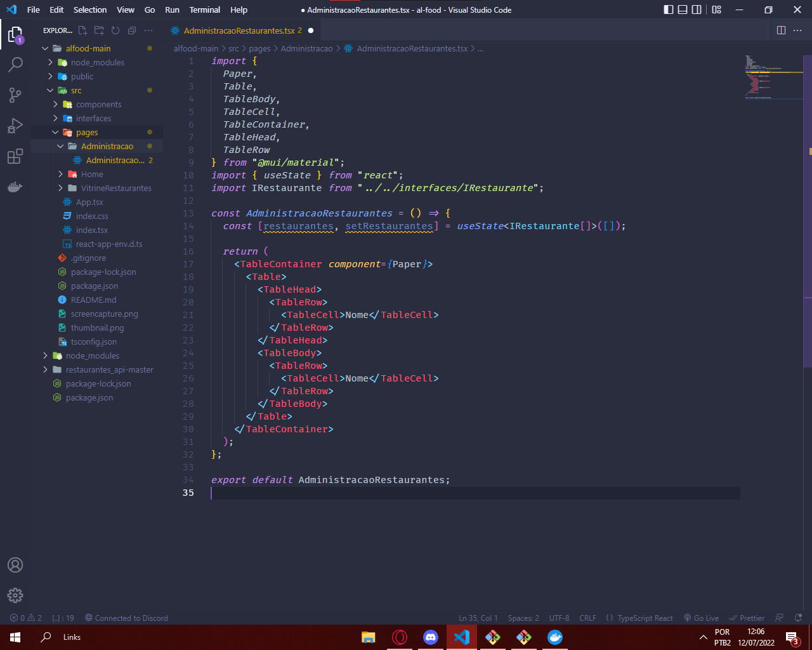Open notifications bell in status bar
The height and width of the screenshot is (650, 812).
(798, 618)
